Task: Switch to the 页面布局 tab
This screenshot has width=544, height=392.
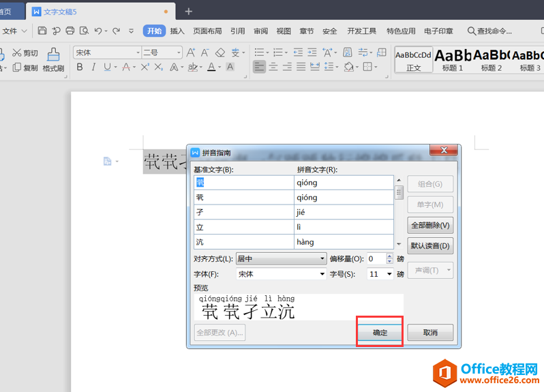Action: tap(207, 31)
